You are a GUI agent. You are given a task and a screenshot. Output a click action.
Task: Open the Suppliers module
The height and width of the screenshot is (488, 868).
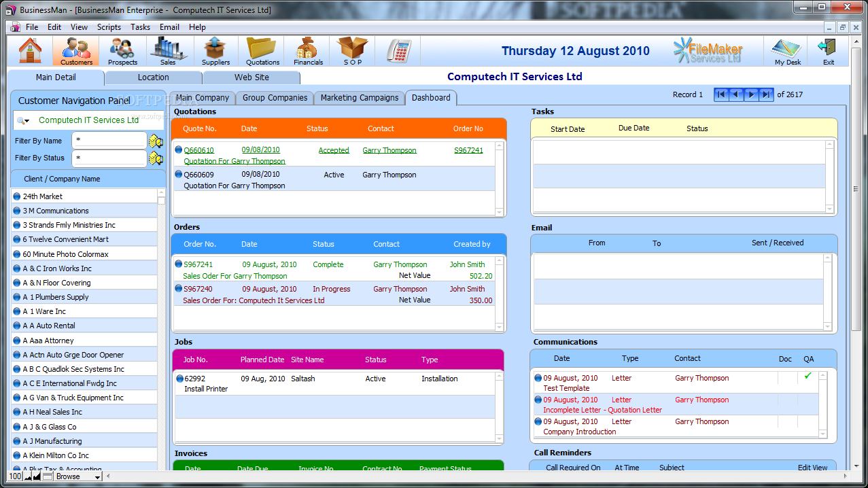click(215, 51)
